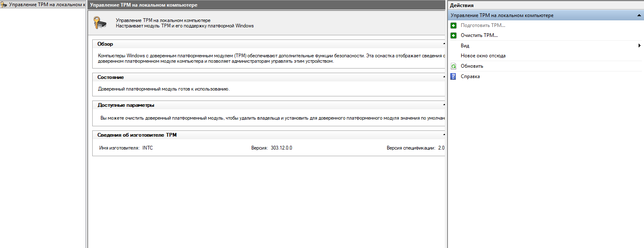Collapse the Доступные параметры section
644x248 pixels.
coord(444,105)
